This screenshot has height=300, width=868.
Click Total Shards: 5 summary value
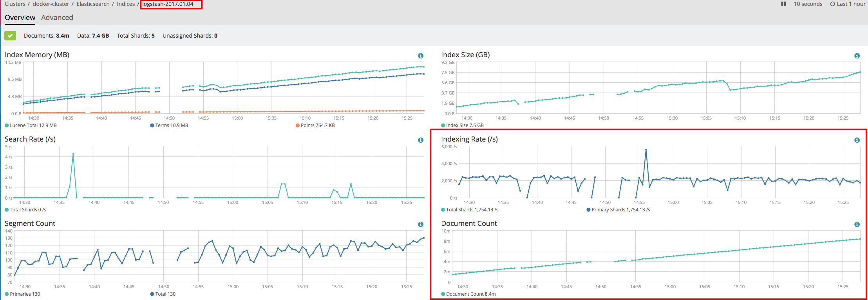tap(136, 36)
